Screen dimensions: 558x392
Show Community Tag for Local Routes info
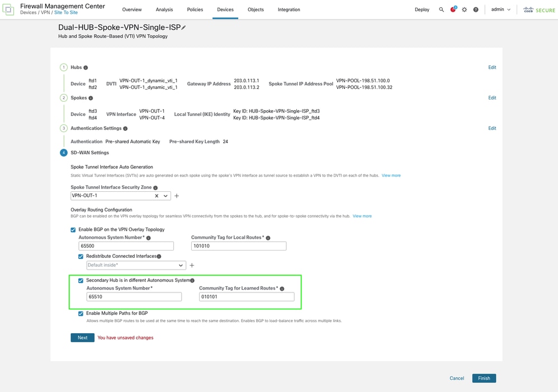point(268,238)
